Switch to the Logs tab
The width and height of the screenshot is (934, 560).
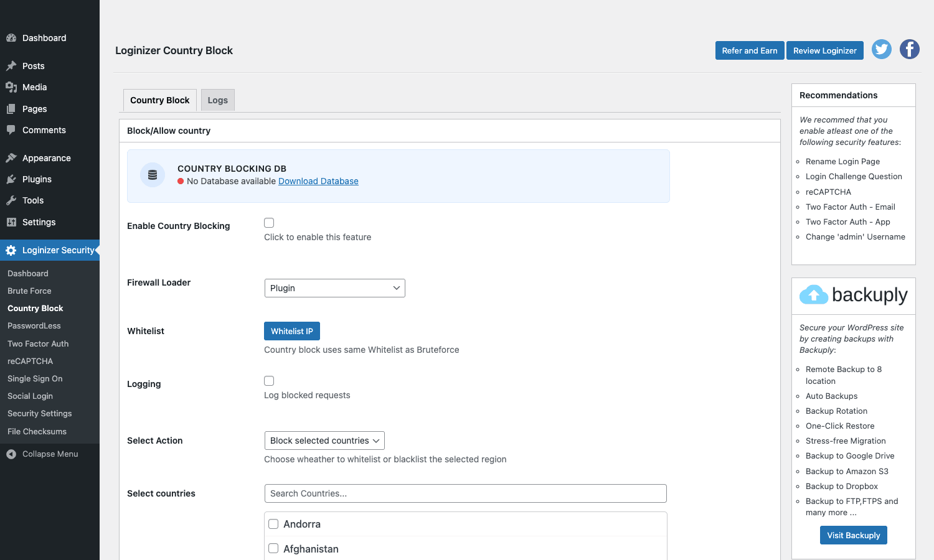tap(218, 100)
